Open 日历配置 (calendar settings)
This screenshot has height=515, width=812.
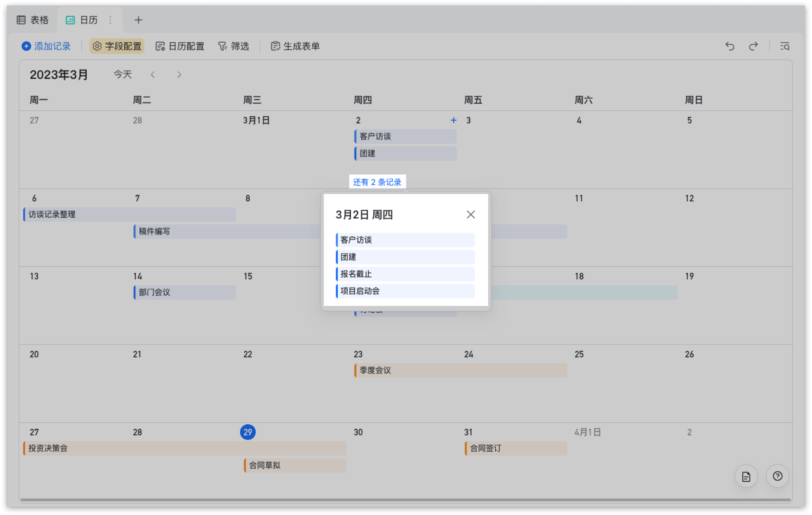tap(180, 46)
